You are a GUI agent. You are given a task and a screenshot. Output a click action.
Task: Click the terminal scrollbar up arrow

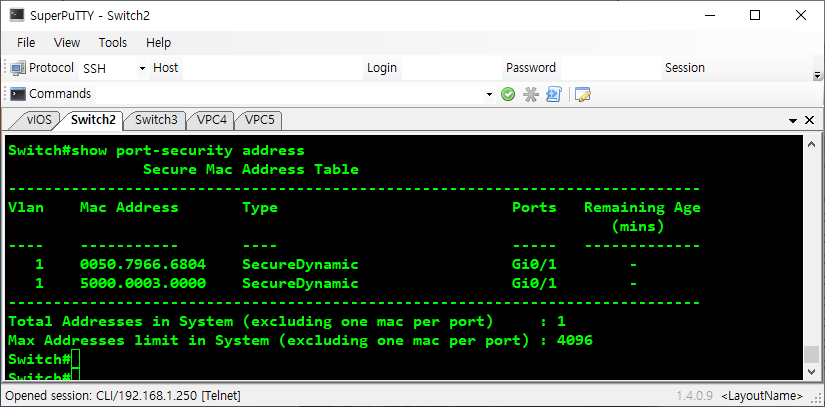point(812,144)
